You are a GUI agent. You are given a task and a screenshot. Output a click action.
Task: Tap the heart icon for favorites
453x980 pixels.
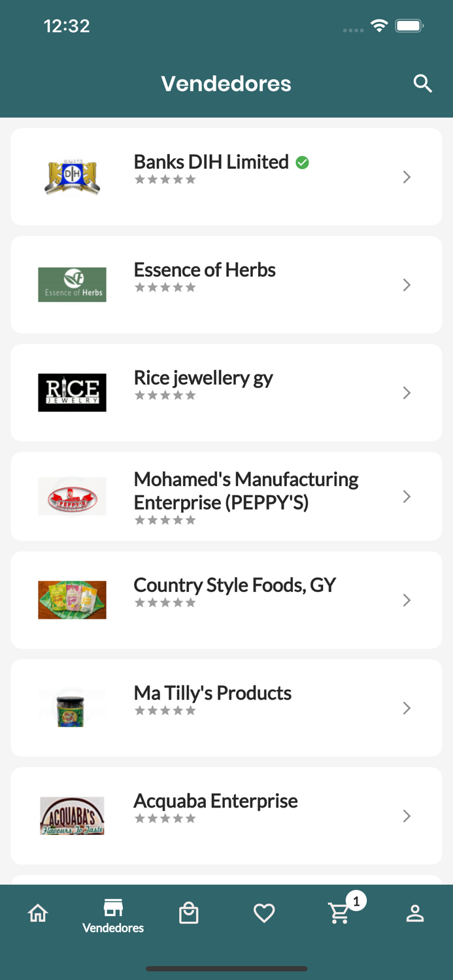264,913
